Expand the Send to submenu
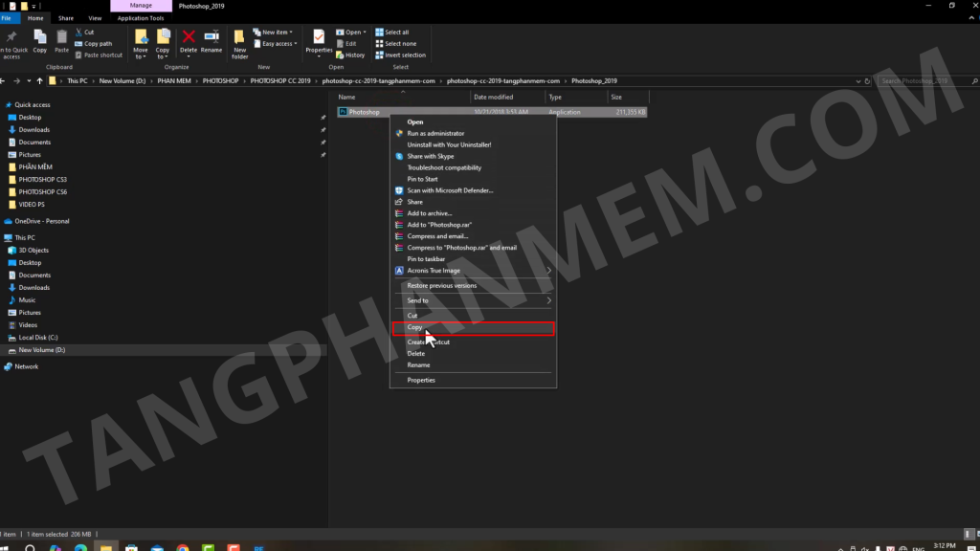 click(473, 300)
